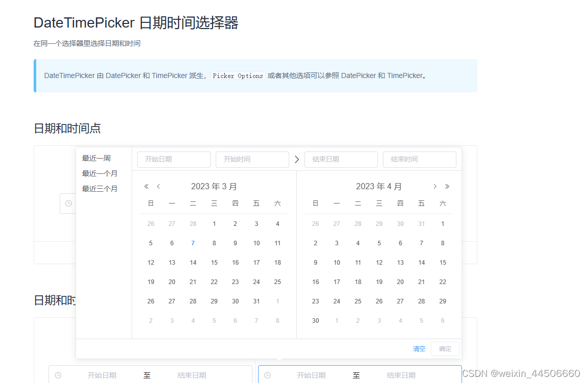The height and width of the screenshot is (383, 588).
Task: Select the 最近三个月 shortcut
Action: point(100,188)
